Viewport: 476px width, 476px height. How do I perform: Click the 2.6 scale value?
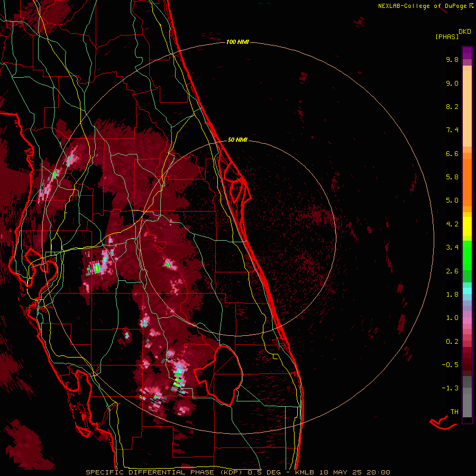point(452,271)
